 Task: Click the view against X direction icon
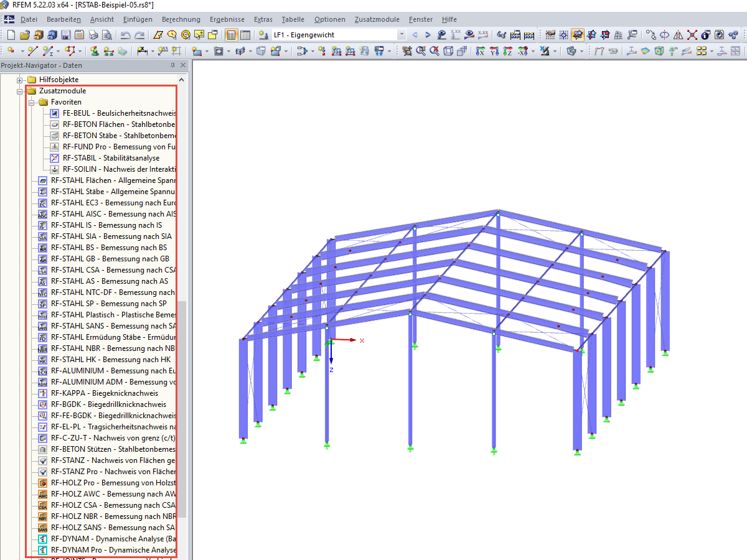(x=523, y=51)
